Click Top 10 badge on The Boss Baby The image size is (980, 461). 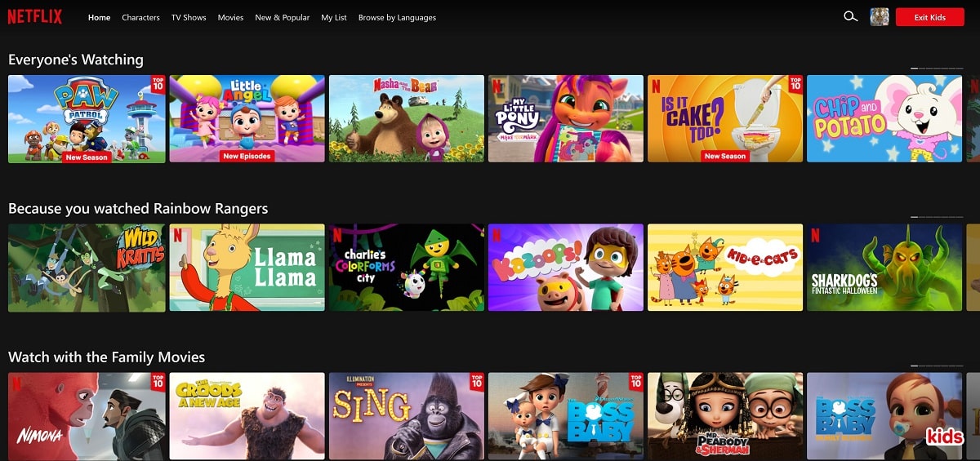(636, 381)
